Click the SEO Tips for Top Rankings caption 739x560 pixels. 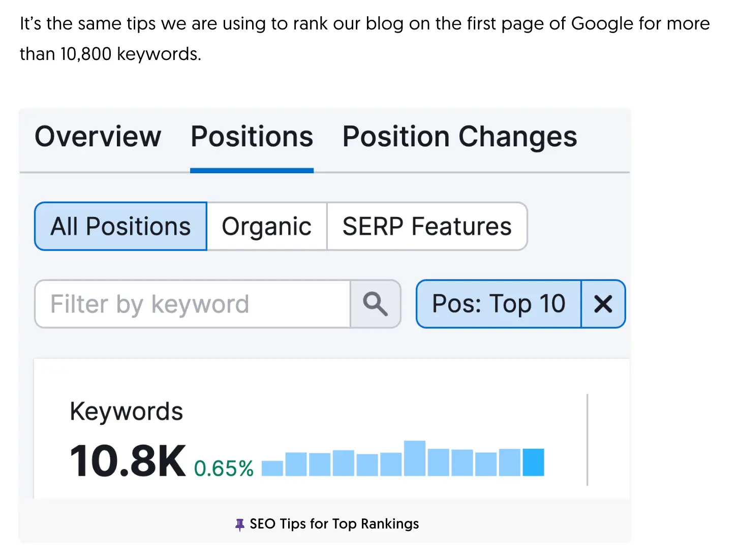coord(334,524)
